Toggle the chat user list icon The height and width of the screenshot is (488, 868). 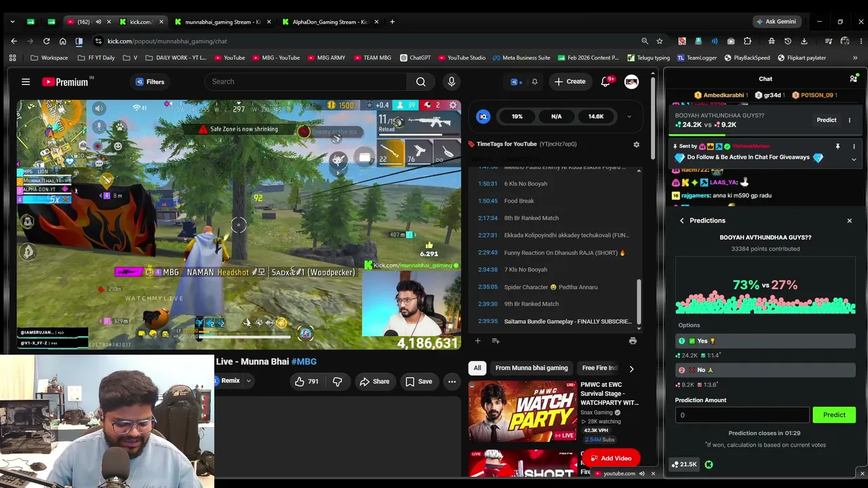point(853,79)
